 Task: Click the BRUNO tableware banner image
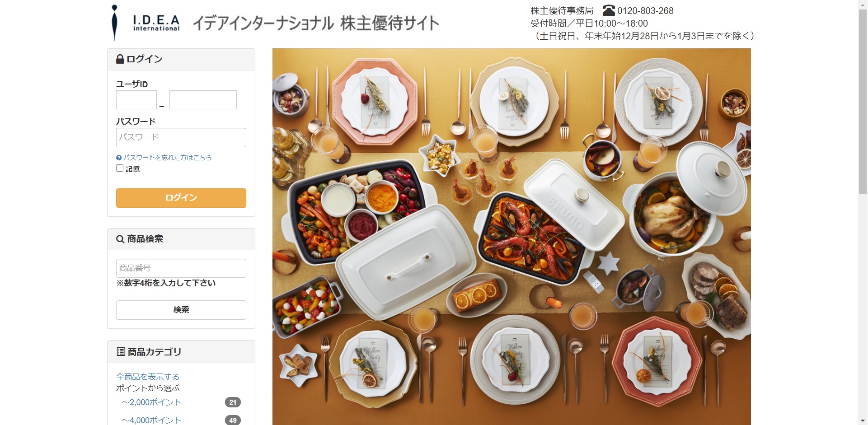(511, 237)
